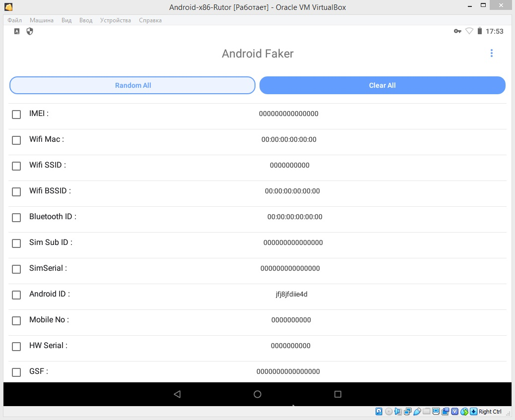The image size is (515, 420).
Task: Click the VirtualBox hard disk activity icon
Action: 379,412
